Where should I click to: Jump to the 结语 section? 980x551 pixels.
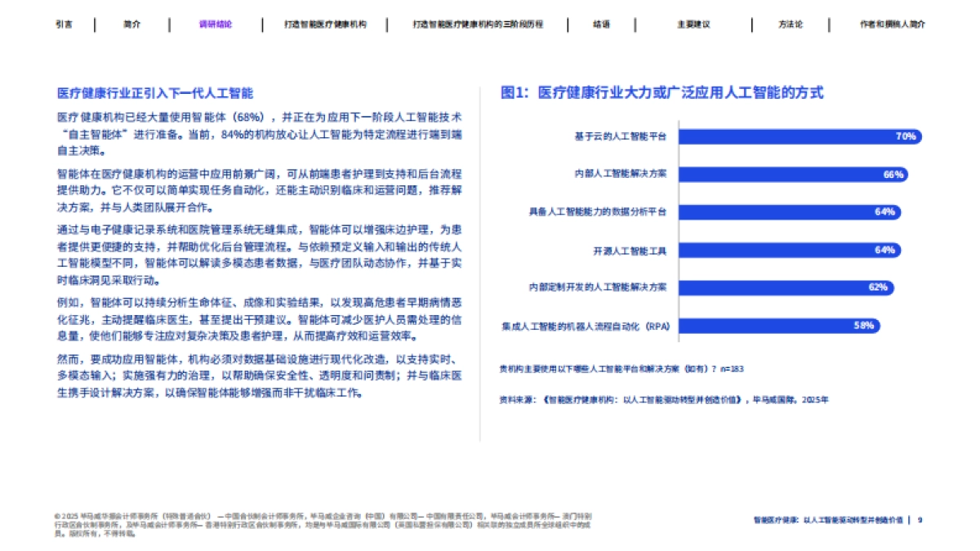tap(601, 24)
